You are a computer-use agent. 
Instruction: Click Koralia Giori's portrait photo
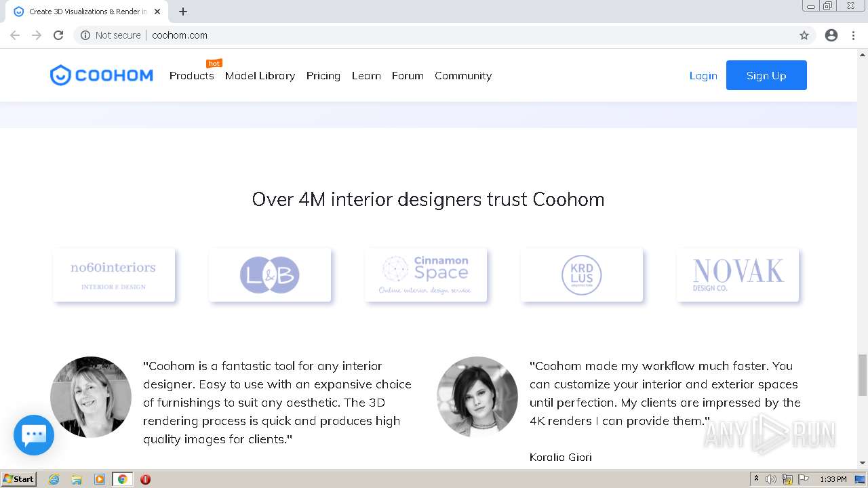477,397
